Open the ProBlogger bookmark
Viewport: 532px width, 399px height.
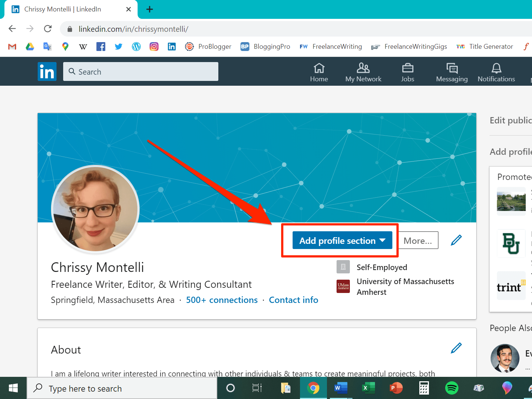(208, 47)
